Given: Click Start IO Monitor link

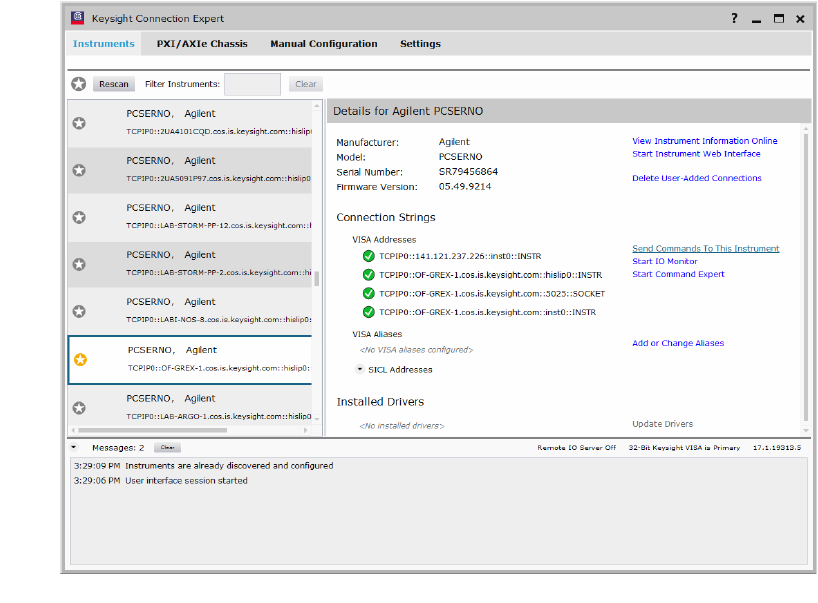Looking at the screenshot, I should (665, 261).
